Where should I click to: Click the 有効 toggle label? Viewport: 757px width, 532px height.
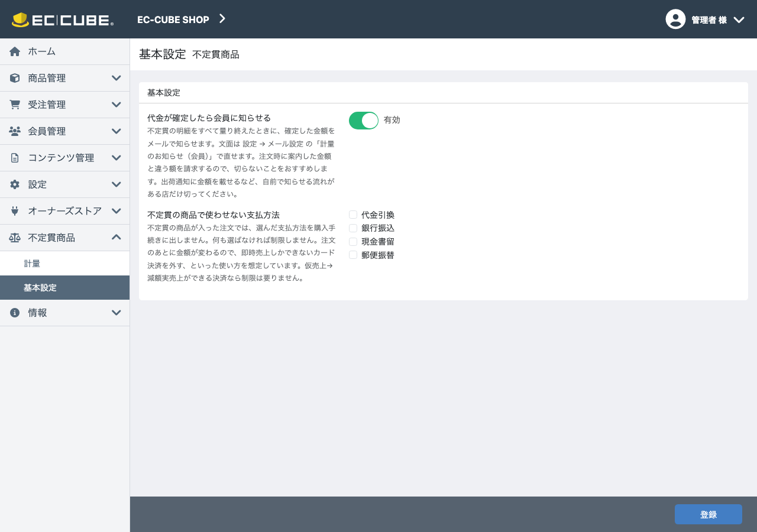point(392,120)
